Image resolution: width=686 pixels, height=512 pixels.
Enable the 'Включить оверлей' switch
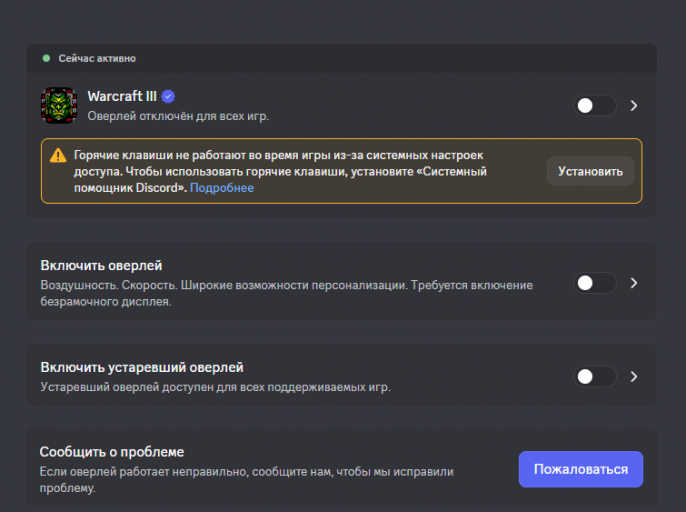[x=595, y=283]
